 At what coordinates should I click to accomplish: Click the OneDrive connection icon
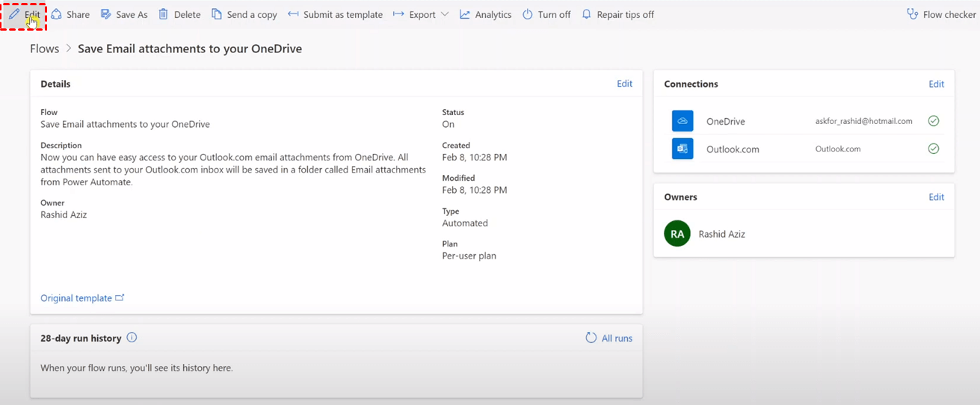click(x=682, y=121)
